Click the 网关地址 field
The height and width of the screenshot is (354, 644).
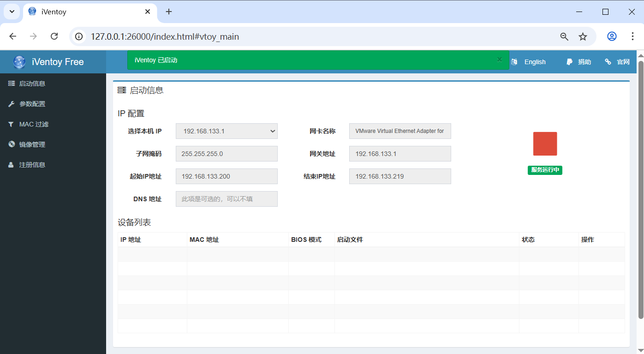point(400,154)
